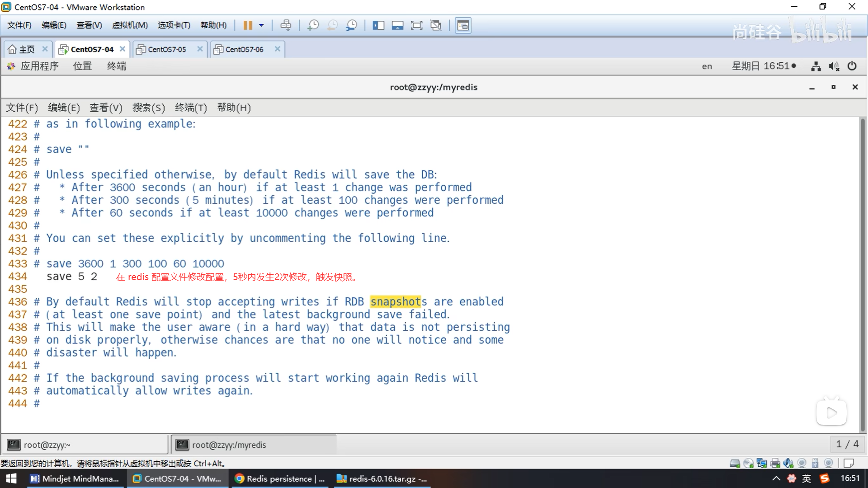
Task: Enter full screen mode
Action: pyautogui.click(x=416, y=25)
